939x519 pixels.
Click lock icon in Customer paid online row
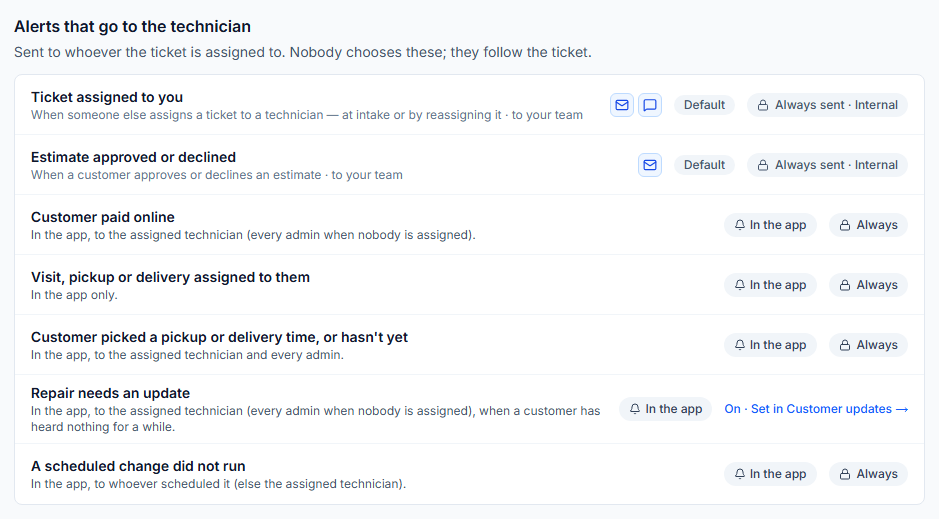844,225
